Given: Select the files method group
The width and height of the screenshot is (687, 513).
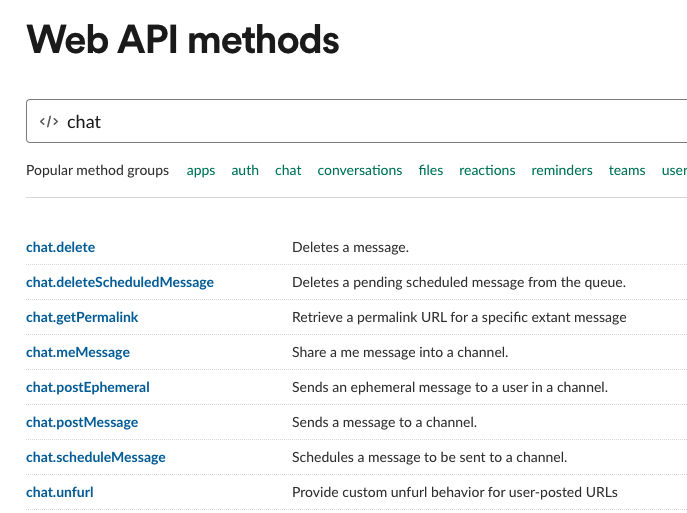Looking at the screenshot, I should pyautogui.click(x=431, y=170).
